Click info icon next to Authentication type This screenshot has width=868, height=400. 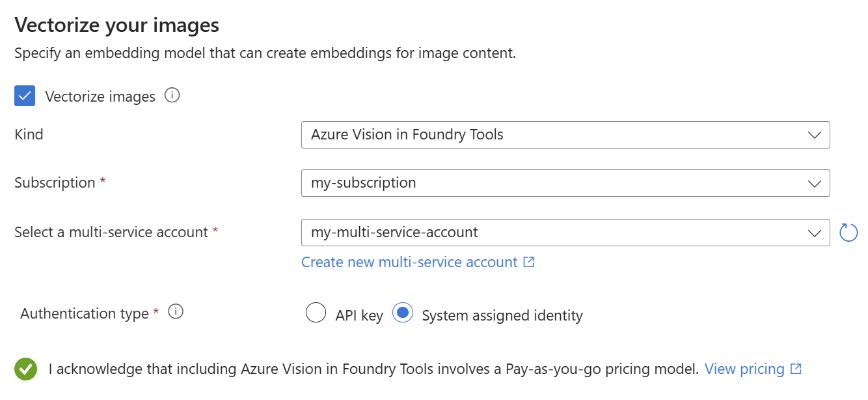[175, 312]
